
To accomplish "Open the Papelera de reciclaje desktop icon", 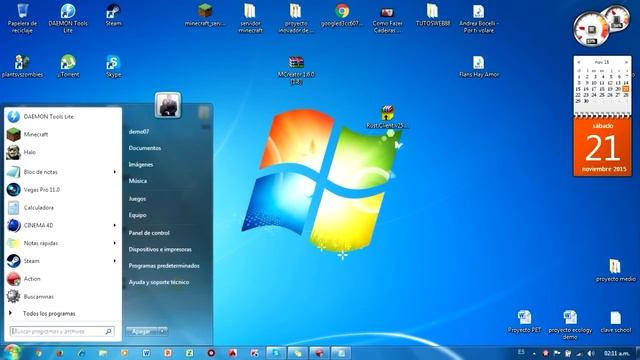I will [x=22, y=18].
